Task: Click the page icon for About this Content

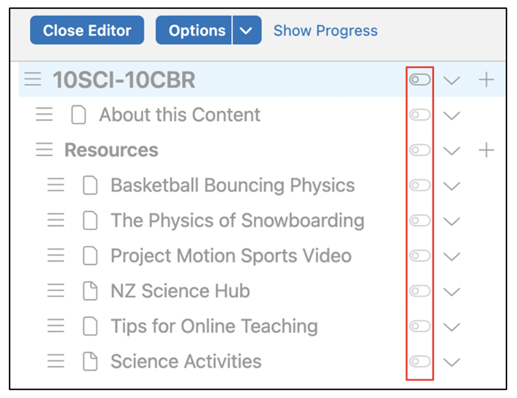Action: pos(79,115)
